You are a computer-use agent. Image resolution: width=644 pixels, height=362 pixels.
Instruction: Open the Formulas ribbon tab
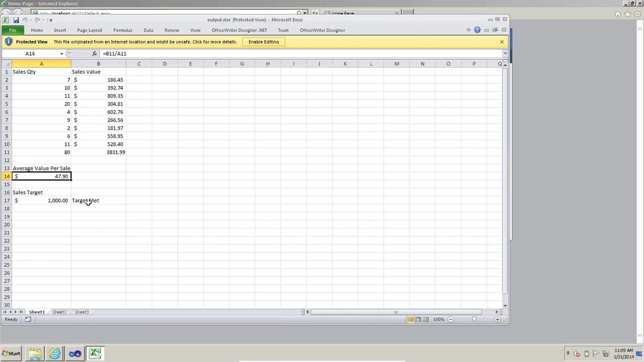tap(123, 30)
